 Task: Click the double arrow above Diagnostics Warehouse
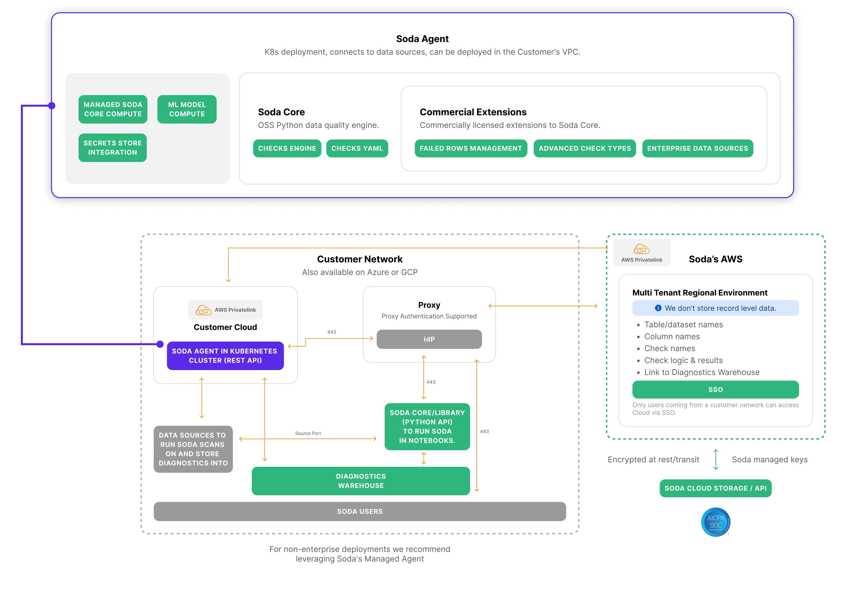pyautogui.click(x=424, y=458)
